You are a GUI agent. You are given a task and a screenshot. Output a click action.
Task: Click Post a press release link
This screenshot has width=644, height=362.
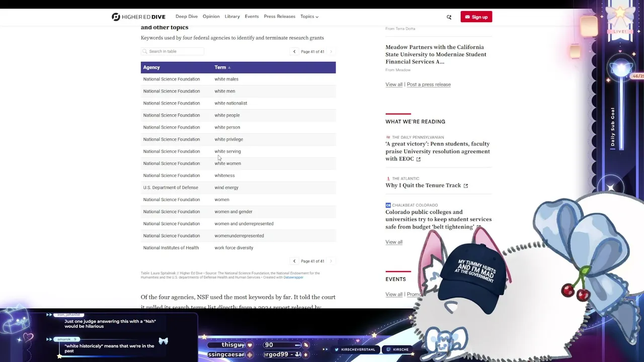(x=429, y=84)
